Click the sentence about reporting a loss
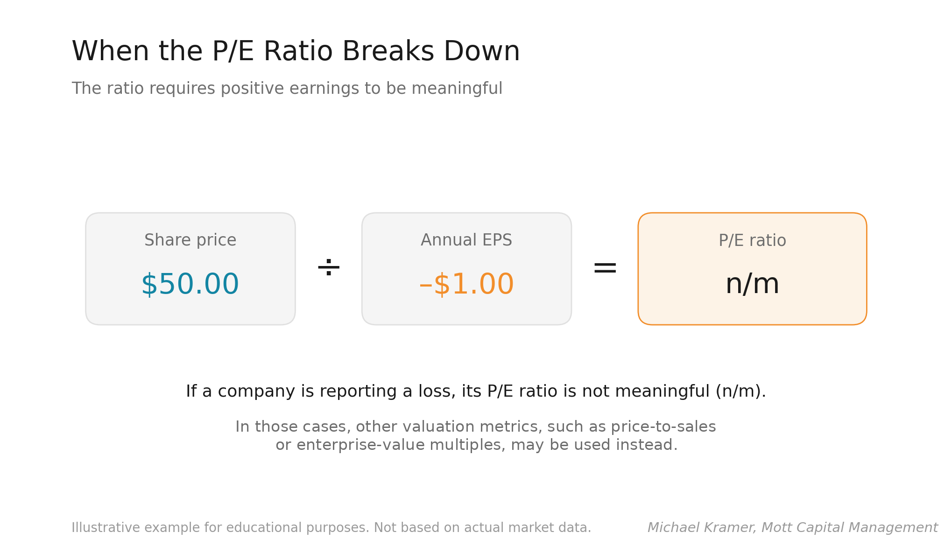Viewport: 952px width, 560px height. [476, 392]
